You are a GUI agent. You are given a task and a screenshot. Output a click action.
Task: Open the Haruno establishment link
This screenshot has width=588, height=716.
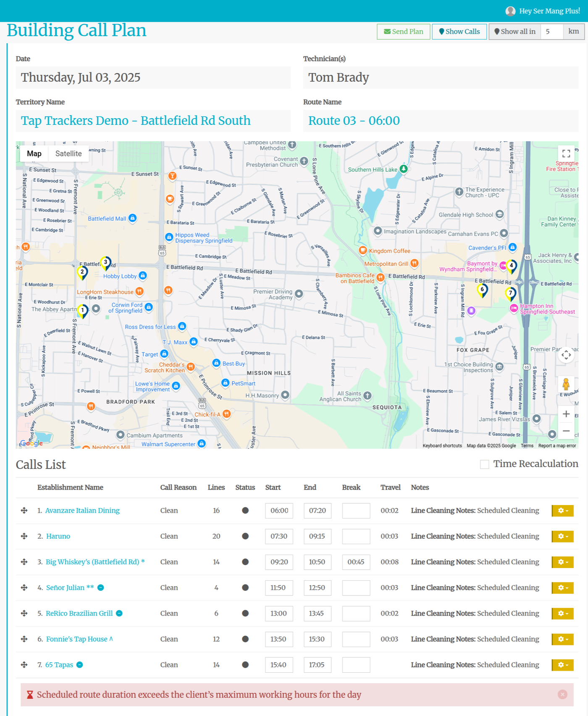pos(58,536)
